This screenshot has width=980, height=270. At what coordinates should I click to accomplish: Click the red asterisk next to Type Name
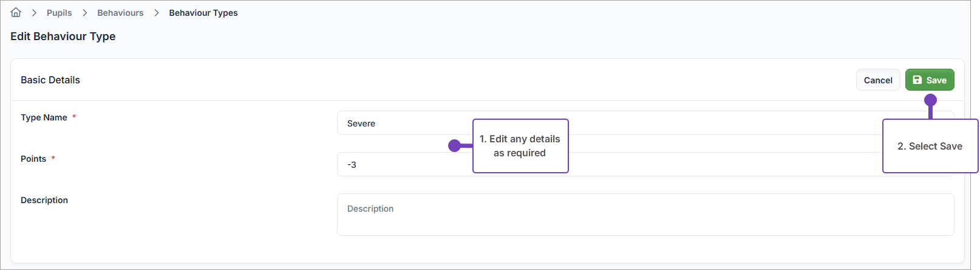point(74,117)
